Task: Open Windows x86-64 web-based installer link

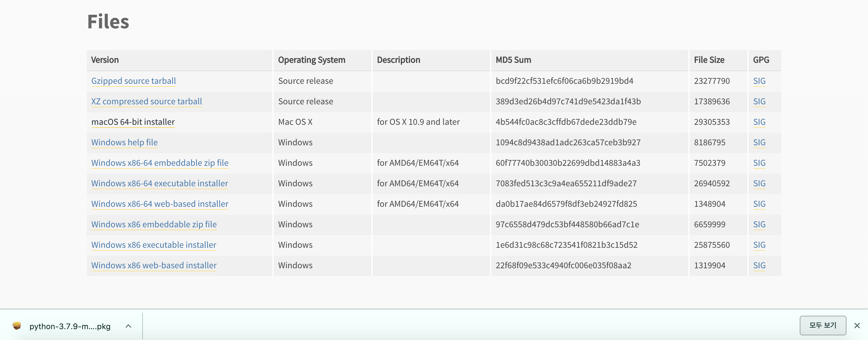Action: pos(160,204)
